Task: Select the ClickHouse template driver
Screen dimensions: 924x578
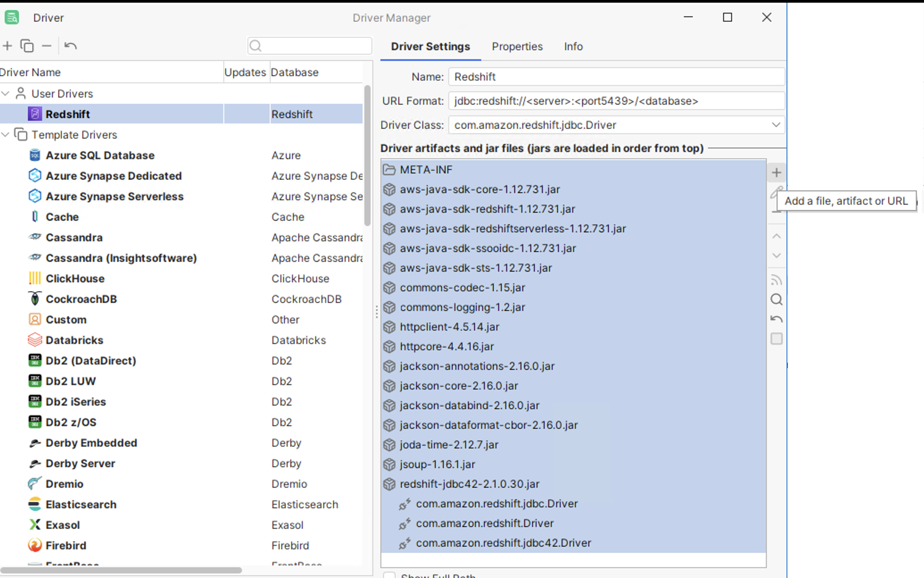Action: coord(75,279)
